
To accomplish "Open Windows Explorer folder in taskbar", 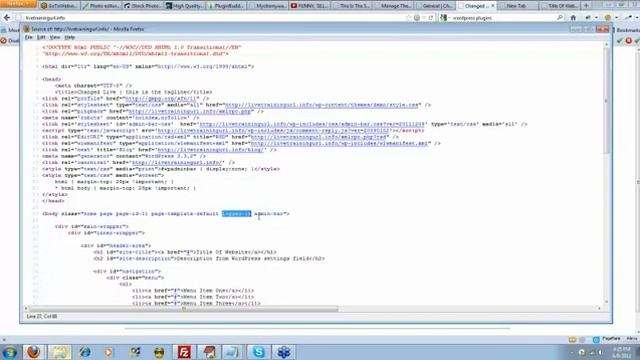I will pos(59,352).
